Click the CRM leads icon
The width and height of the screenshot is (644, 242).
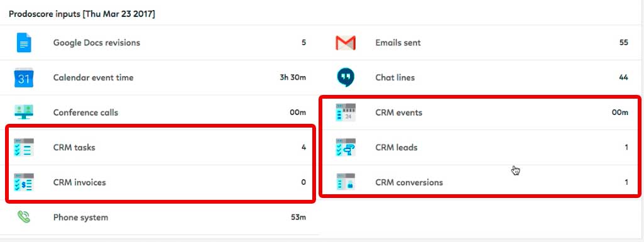click(346, 147)
